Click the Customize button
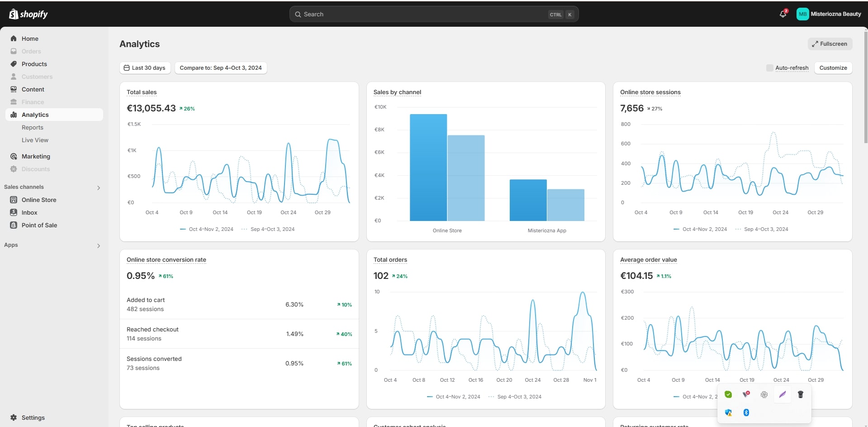 [x=833, y=68]
